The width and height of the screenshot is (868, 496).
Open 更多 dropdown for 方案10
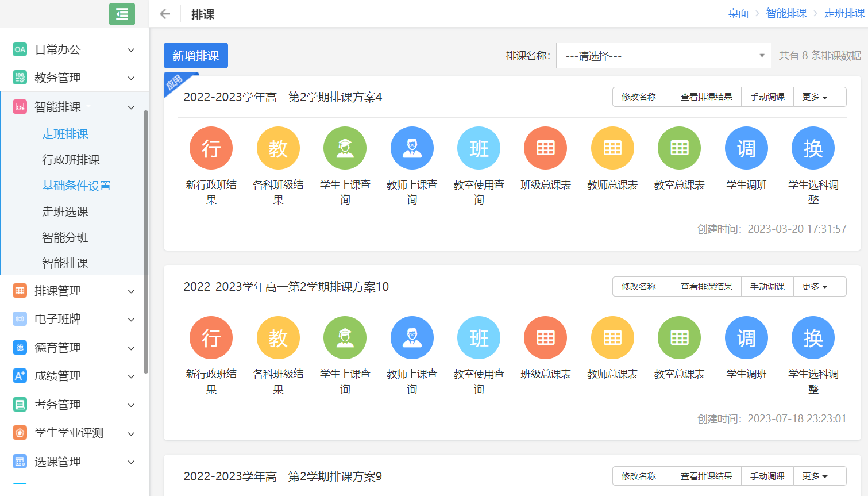point(819,286)
